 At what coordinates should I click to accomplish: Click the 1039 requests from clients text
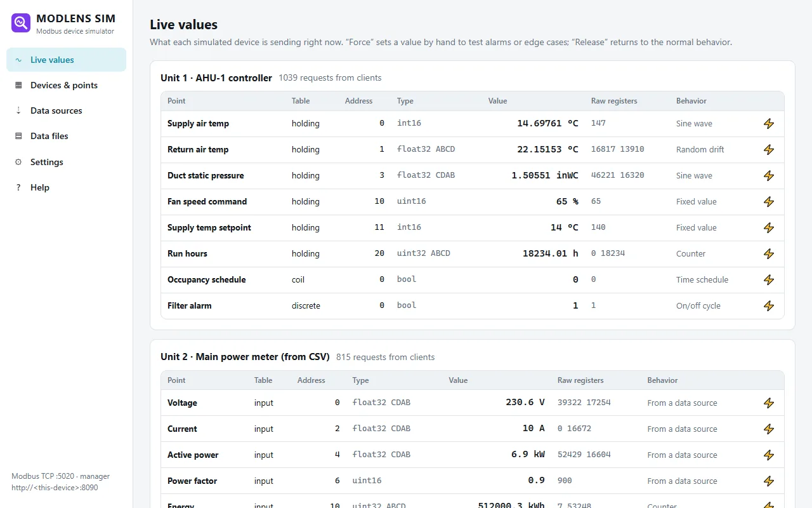coord(330,78)
